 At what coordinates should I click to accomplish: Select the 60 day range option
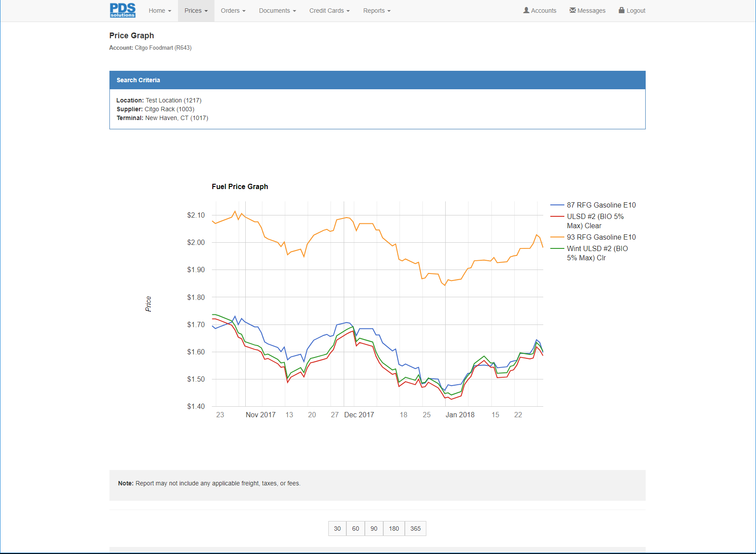point(356,528)
